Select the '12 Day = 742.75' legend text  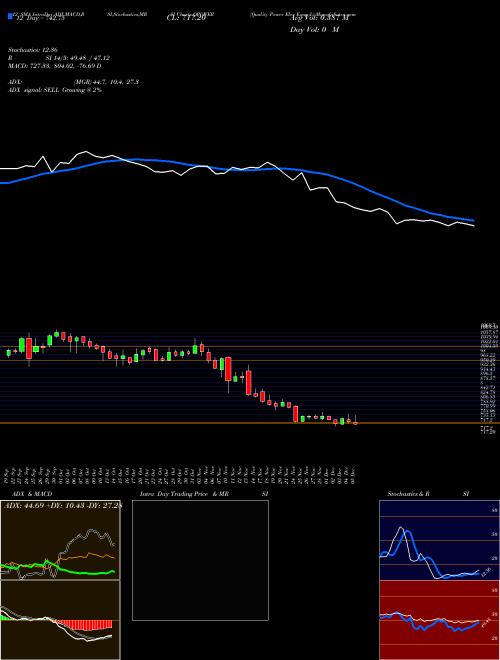pos(39,18)
